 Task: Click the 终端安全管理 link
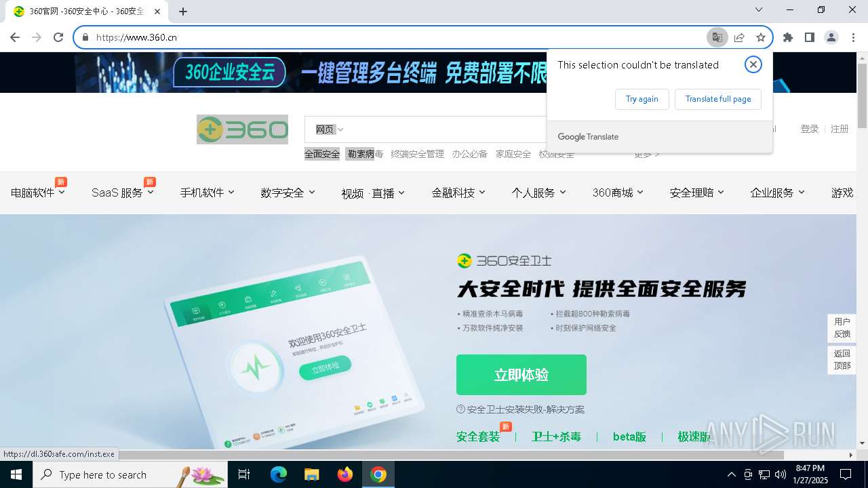(417, 154)
